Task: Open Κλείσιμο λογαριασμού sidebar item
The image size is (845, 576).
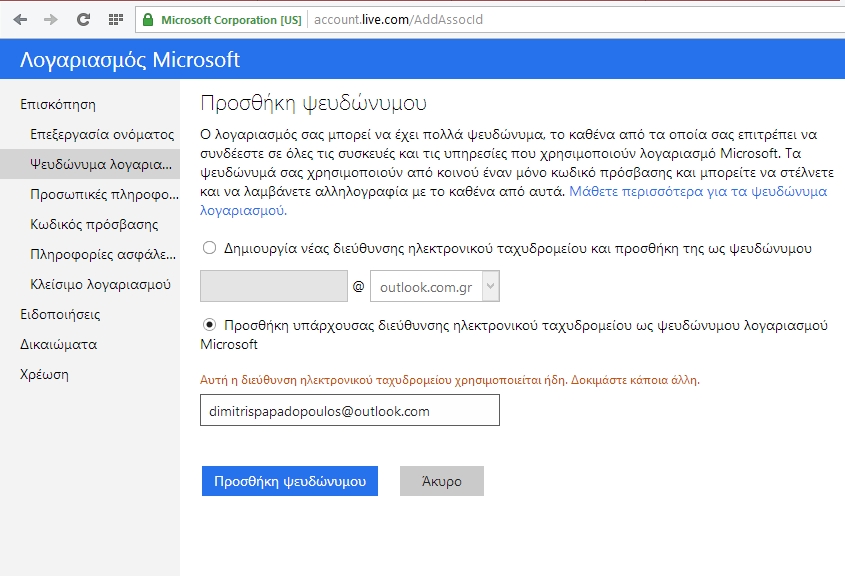Action: (100, 284)
